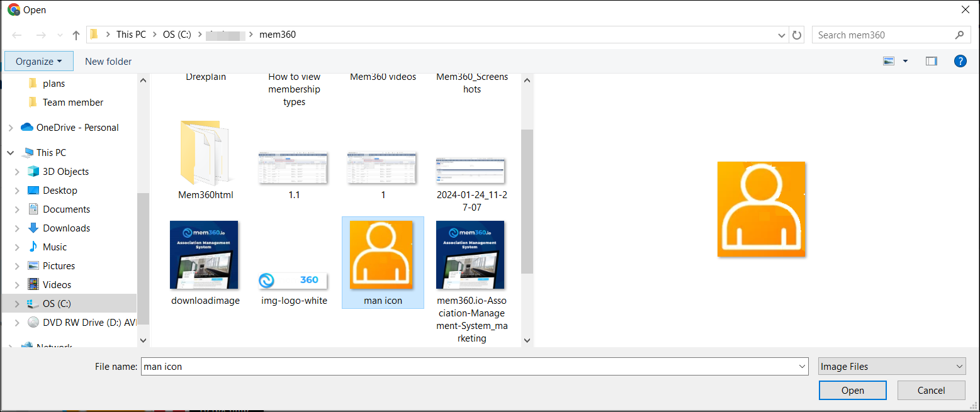Select the downloadimage thumbnail
This screenshot has width=980, height=412.
point(204,255)
